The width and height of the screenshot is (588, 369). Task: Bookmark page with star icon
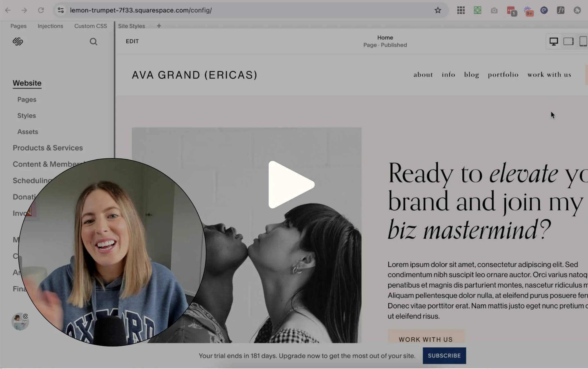point(437,10)
